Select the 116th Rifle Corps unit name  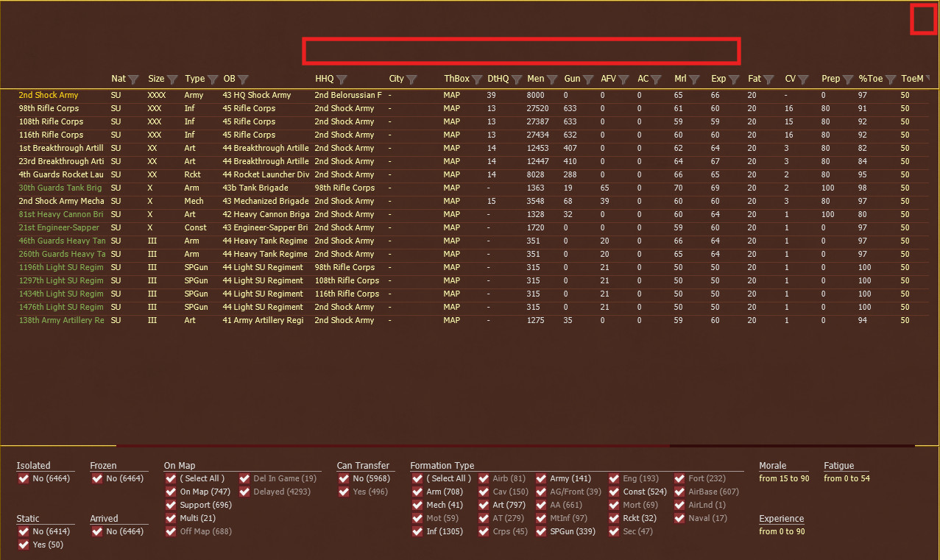coord(51,135)
